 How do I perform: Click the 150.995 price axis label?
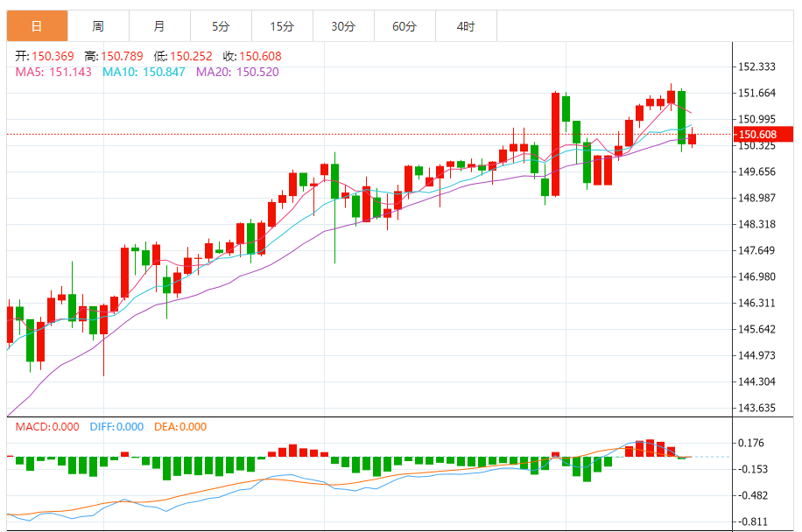756,120
